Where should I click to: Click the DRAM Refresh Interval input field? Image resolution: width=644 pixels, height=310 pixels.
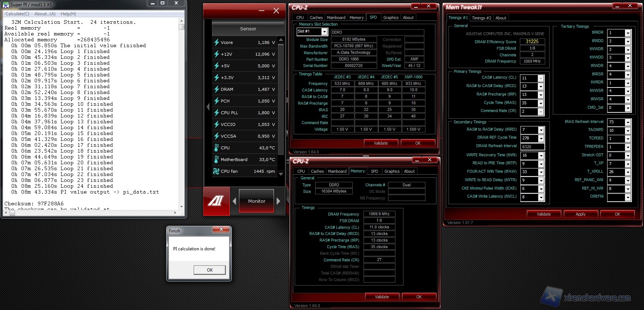coord(532,147)
